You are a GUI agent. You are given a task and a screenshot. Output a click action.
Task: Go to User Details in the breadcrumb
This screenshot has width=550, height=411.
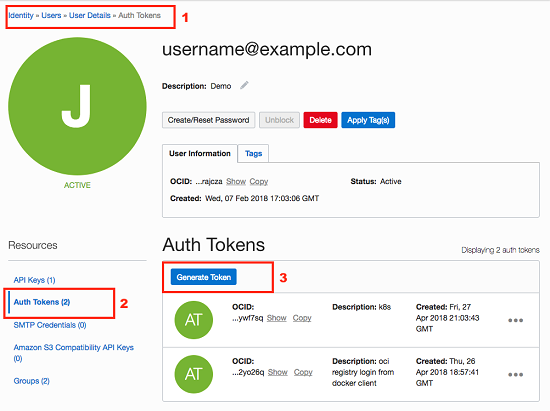click(90, 15)
